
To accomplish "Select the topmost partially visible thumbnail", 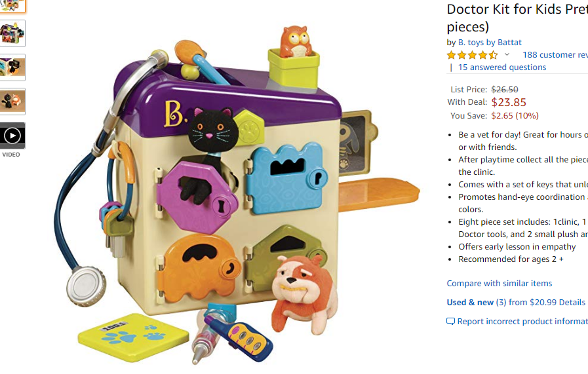I will tap(12, 6).
